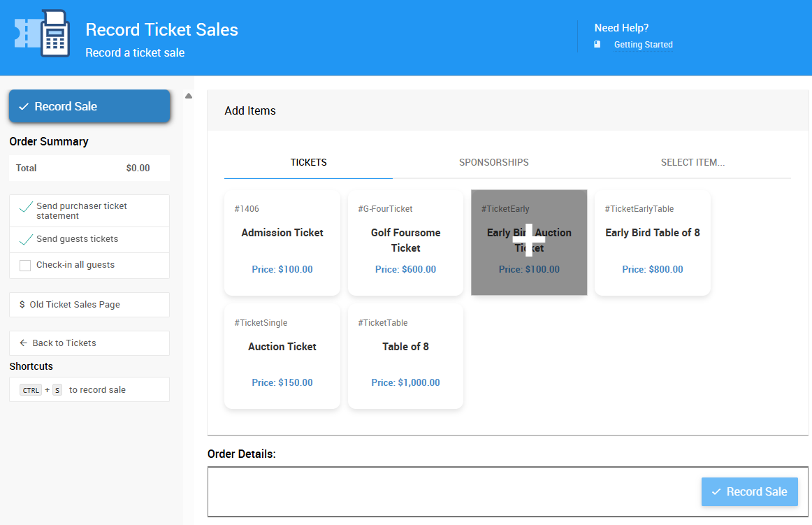Switch to the SPONSORSHIPS tab
This screenshot has height=525, width=812.
pos(494,161)
